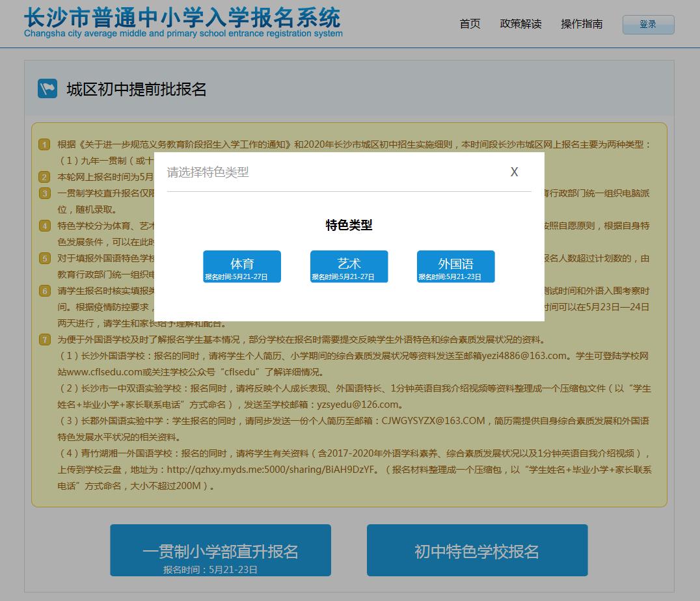Open the 政策解读 navigation item

tap(521, 24)
